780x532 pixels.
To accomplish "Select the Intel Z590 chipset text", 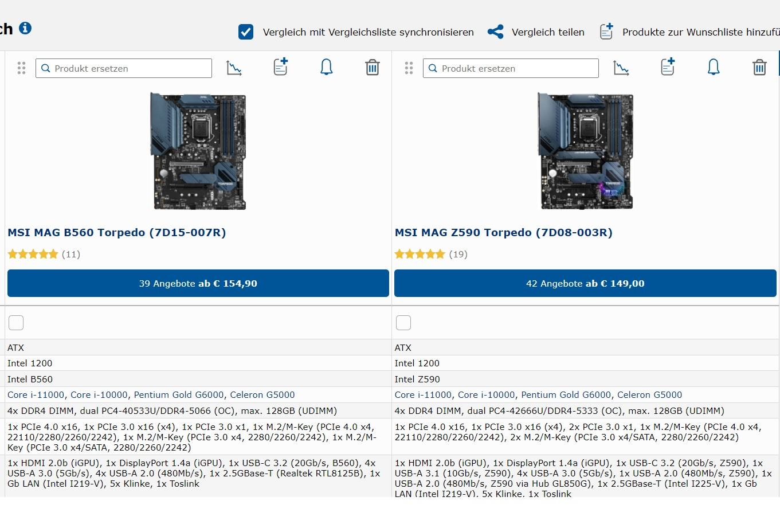I will [417, 379].
